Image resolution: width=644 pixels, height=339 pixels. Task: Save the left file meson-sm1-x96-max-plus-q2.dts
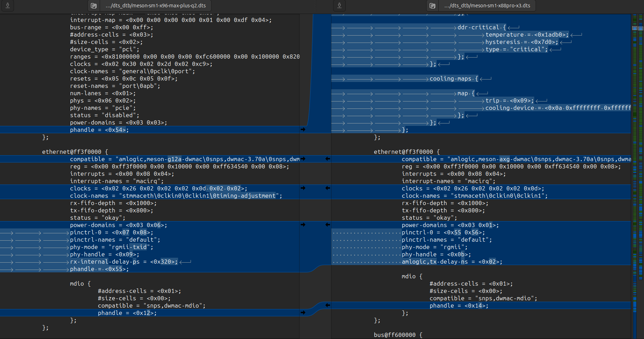click(x=7, y=6)
